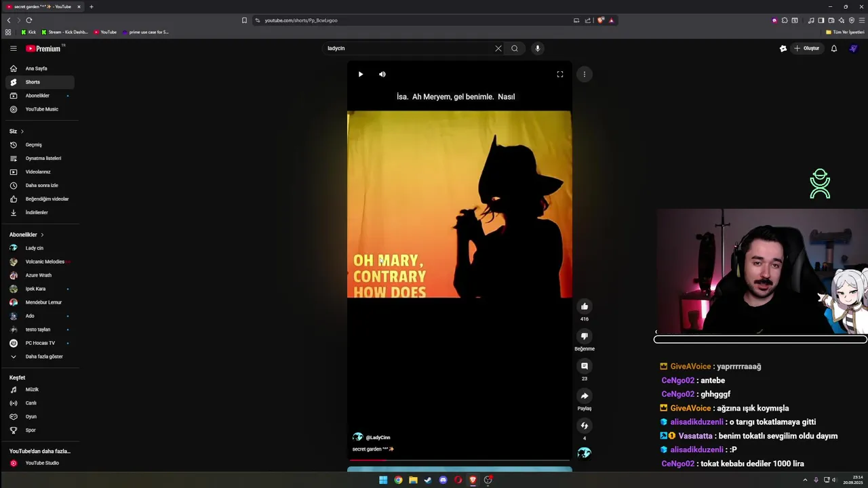Run search with the magnifier button
This screenshot has width=868, height=488.
coord(515,48)
